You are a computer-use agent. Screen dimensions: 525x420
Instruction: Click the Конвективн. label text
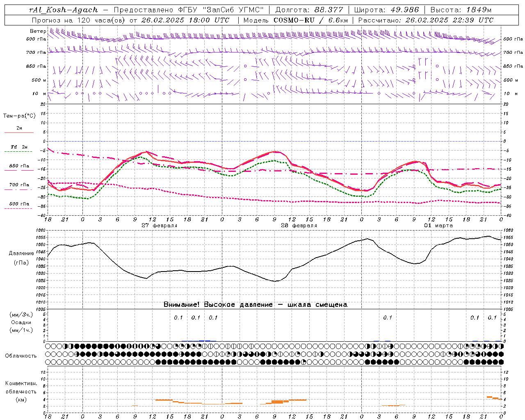point(21,383)
